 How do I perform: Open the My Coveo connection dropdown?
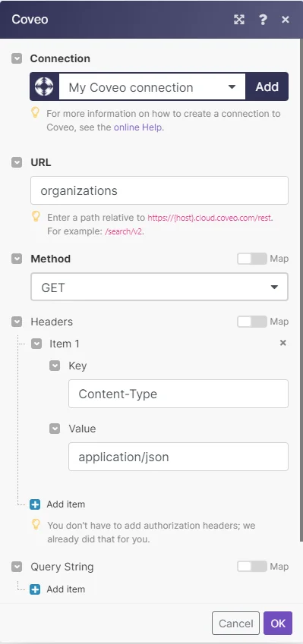click(x=152, y=86)
